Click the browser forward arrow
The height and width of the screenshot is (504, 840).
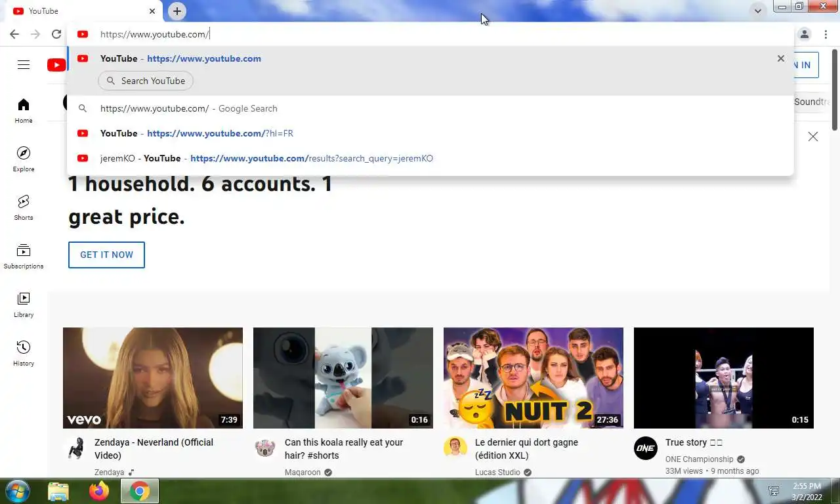[x=35, y=34]
